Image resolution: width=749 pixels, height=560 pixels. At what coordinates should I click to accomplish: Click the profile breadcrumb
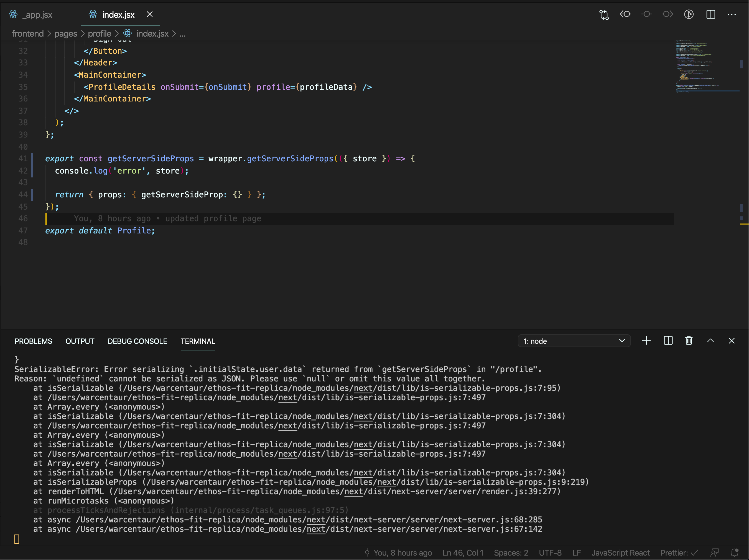[x=100, y=34]
